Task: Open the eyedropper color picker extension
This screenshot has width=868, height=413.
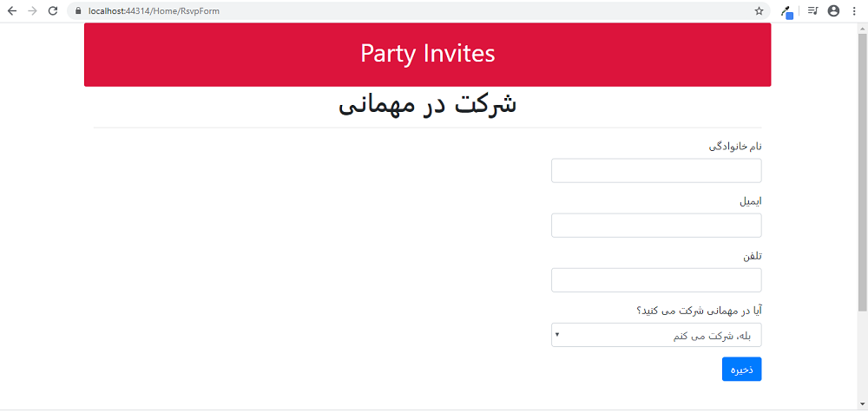Action: point(786,11)
